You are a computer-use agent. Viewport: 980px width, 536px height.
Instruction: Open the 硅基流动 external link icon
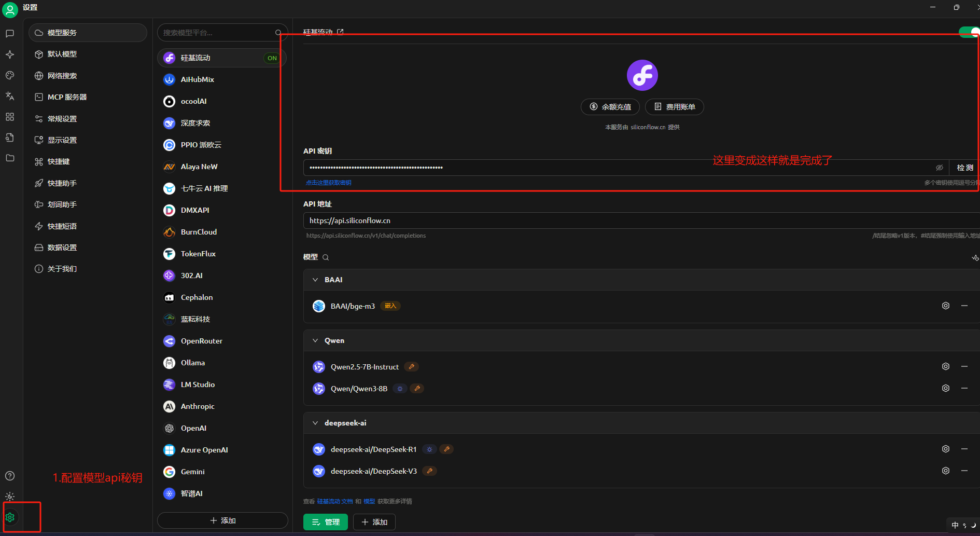341,32
